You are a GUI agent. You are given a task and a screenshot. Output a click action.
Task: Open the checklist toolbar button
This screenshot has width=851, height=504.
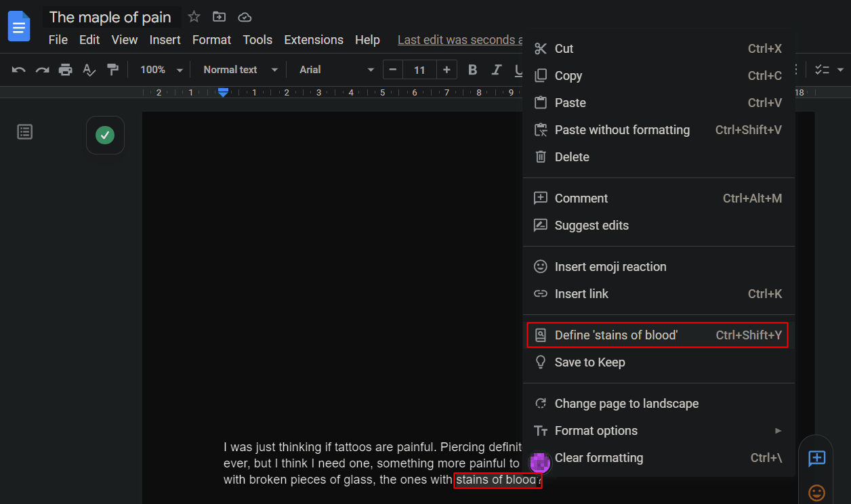click(x=822, y=70)
